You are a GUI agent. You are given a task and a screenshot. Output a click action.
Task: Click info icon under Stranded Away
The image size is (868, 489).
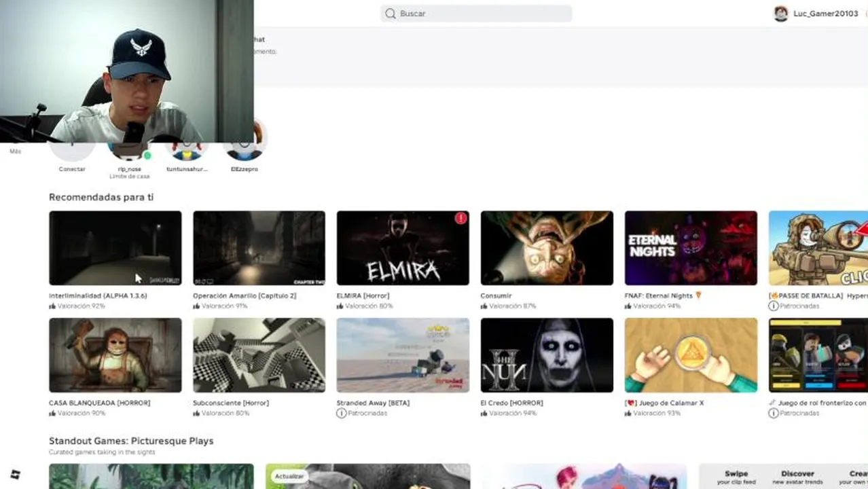coord(342,413)
